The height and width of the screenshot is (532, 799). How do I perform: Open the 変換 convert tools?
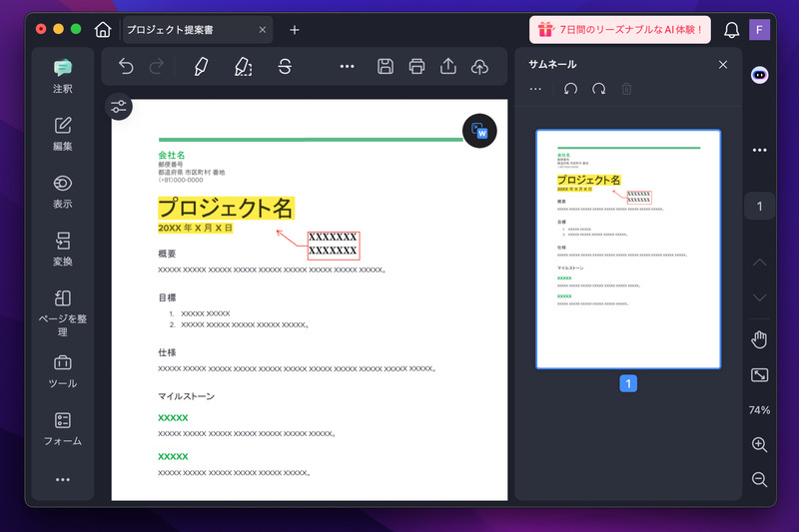click(x=63, y=249)
